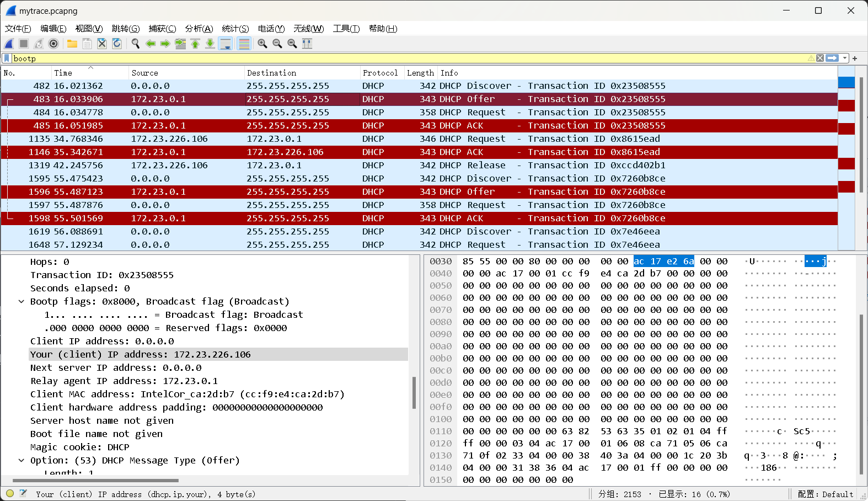Select the Transaction ID: 0x23508555 detail line
The height and width of the screenshot is (501, 868).
102,275
